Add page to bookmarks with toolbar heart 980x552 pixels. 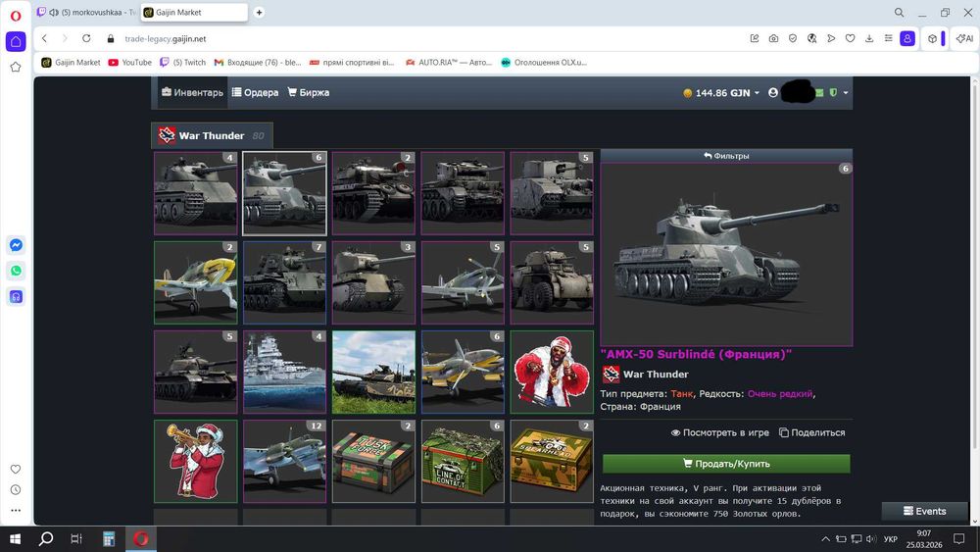(850, 39)
